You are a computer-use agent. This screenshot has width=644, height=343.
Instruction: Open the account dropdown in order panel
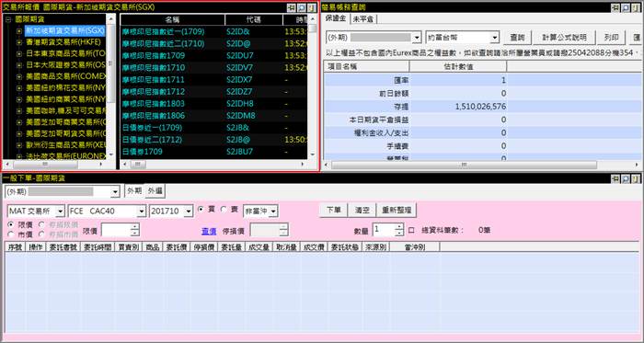(x=115, y=191)
